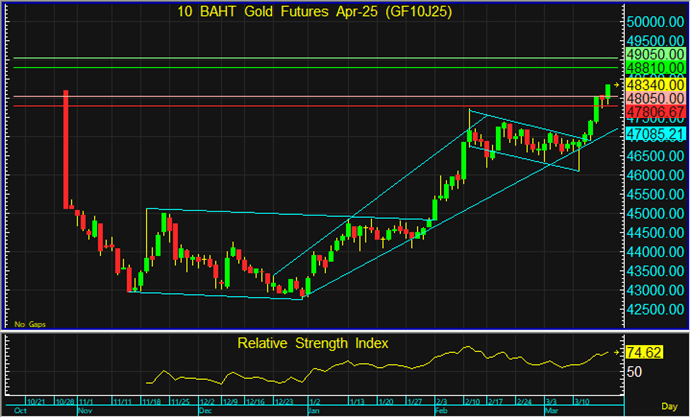The height and width of the screenshot is (418, 691).
Task: Click the 49050.00 light green price label
Action: (x=654, y=54)
